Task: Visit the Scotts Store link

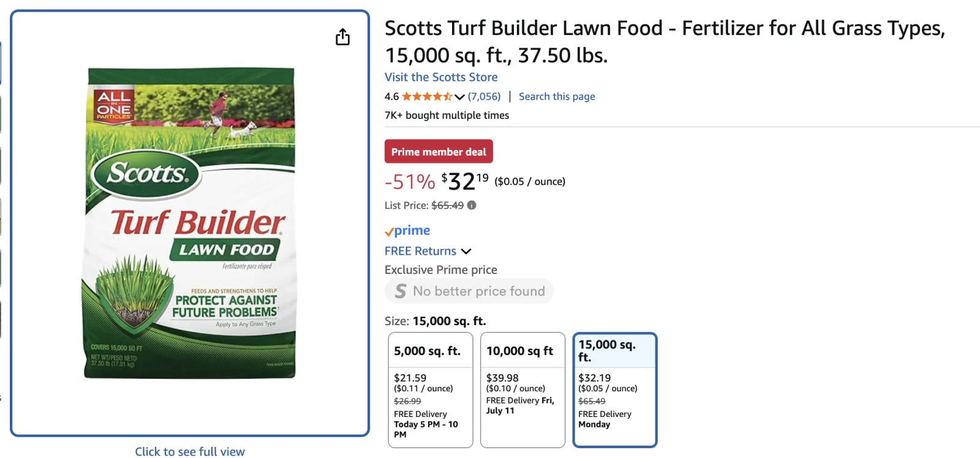Action: 441,77
